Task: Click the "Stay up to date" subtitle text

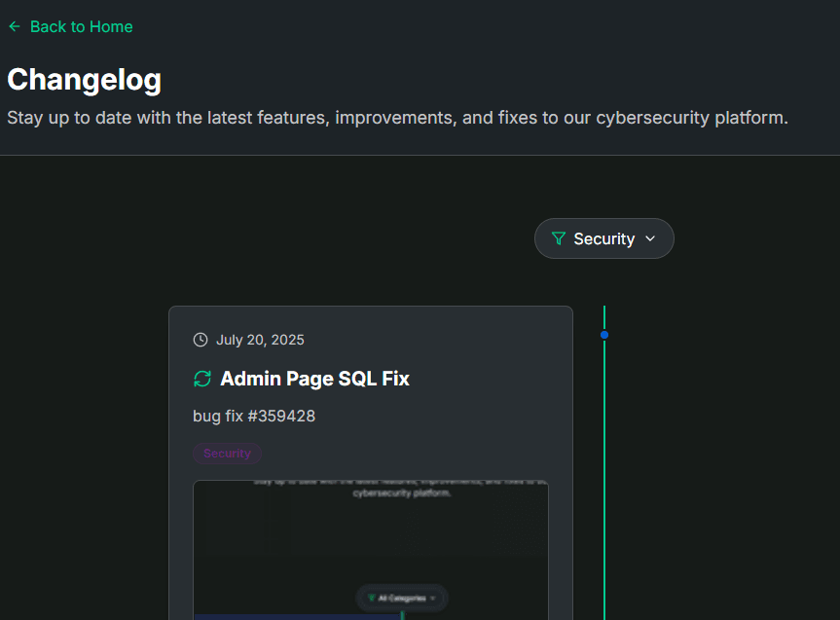Action: (x=397, y=118)
